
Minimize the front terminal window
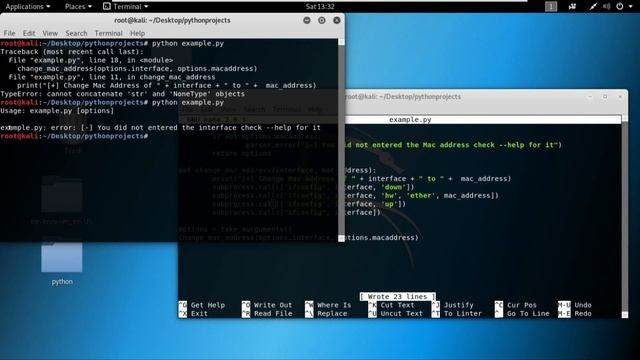307,20
